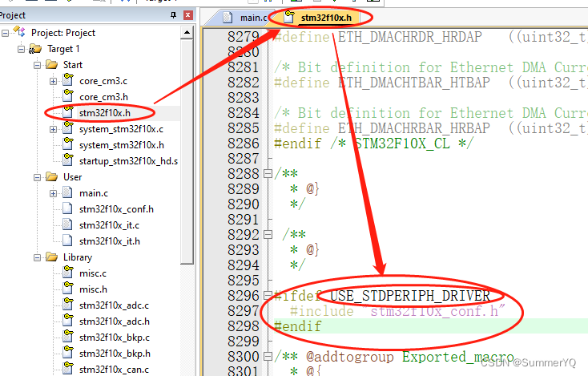Click the stm32f10x_adc.h locked file icon
This screenshot has height=376, width=588.
pos(68,320)
